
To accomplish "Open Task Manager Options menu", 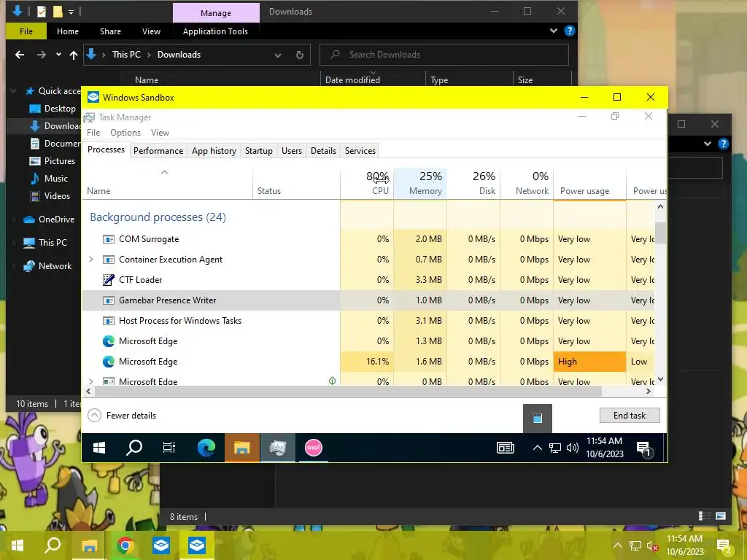I will coord(125,133).
